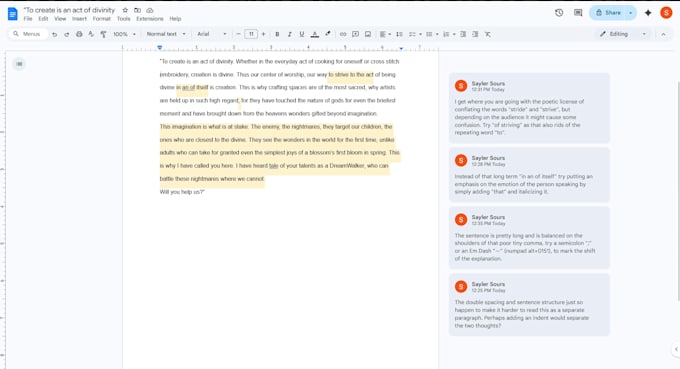Screen dimensions: 680x369
Task: Open the Extensions menu
Action: pos(150,19)
